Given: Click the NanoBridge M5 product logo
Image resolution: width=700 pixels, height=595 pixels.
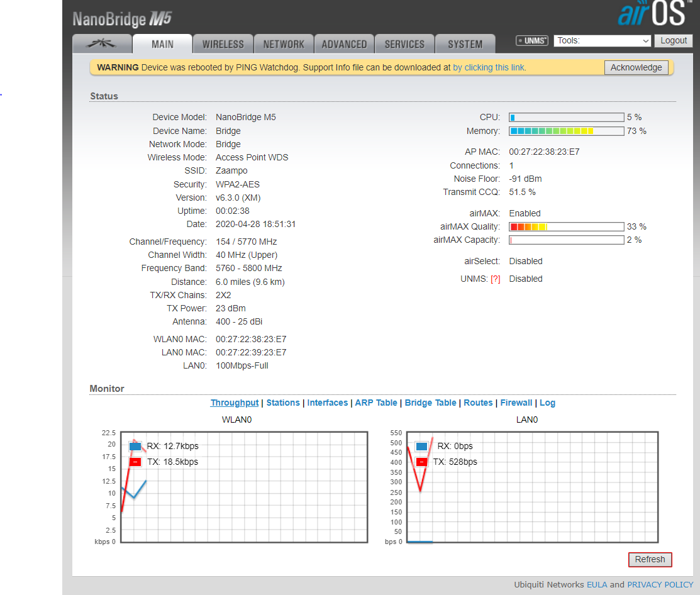Looking at the screenshot, I should [x=122, y=19].
